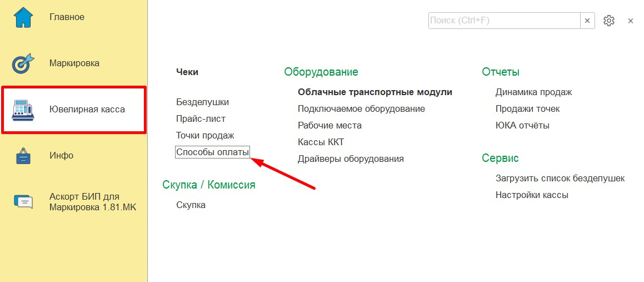Open Загрузить список безделушек

point(560,179)
